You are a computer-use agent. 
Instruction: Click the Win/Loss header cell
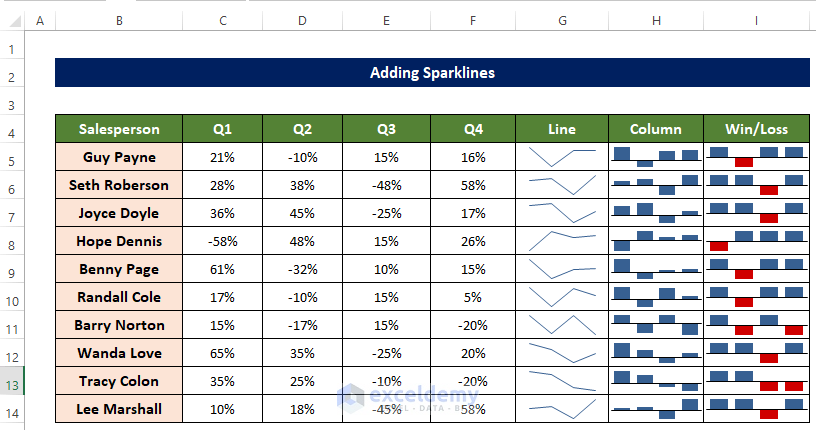(756, 129)
